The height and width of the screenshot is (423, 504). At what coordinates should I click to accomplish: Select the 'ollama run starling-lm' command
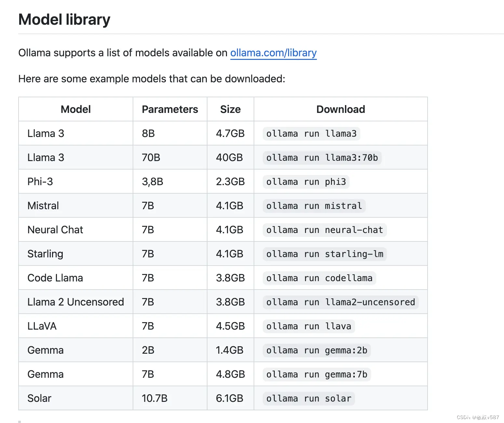click(x=325, y=254)
